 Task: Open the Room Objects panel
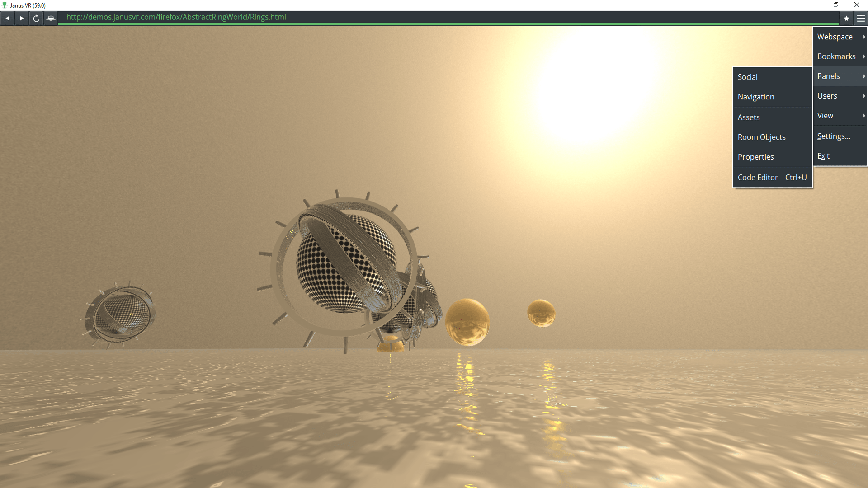pos(762,137)
